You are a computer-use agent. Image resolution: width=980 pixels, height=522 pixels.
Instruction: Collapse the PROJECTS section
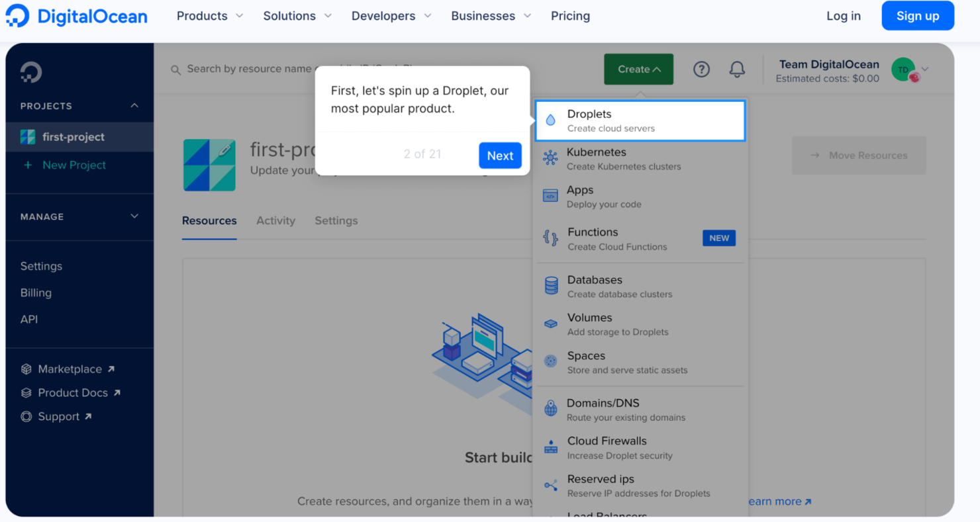coord(134,105)
